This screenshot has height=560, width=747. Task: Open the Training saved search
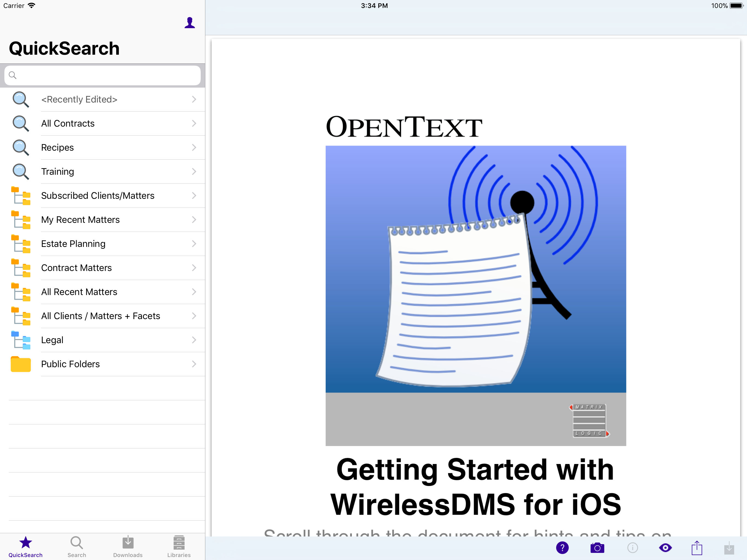(x=102, y=171)
